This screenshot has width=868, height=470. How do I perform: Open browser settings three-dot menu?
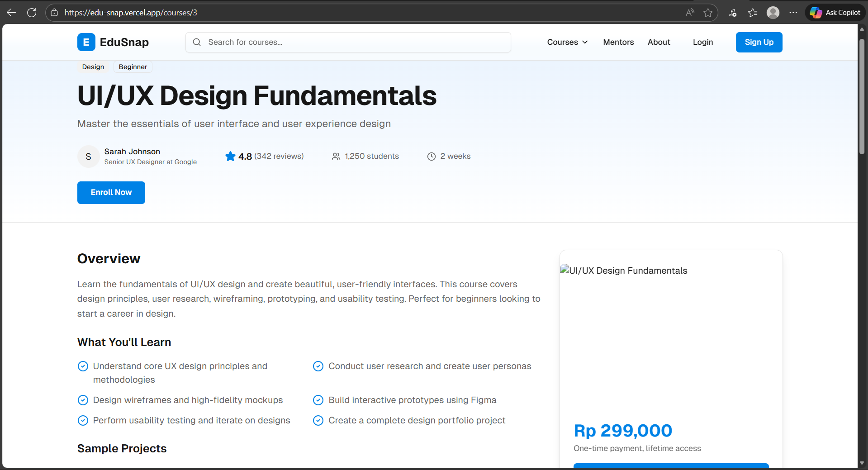coord(793,13)
